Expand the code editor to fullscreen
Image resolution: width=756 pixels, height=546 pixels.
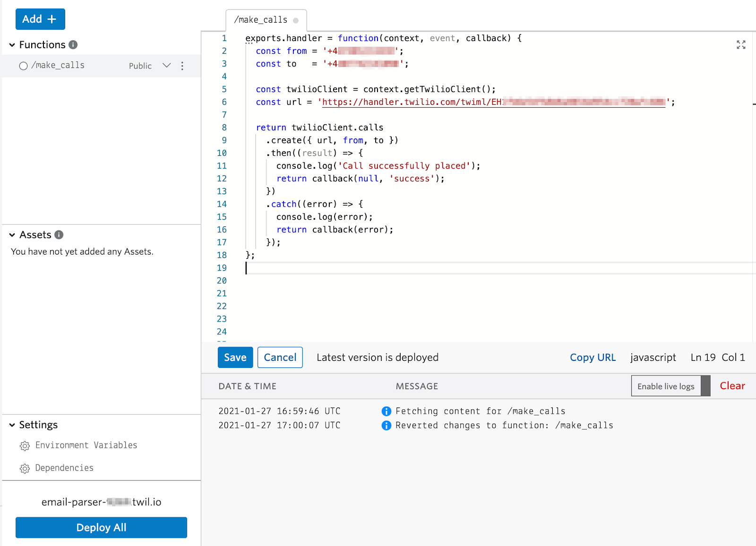741,44
